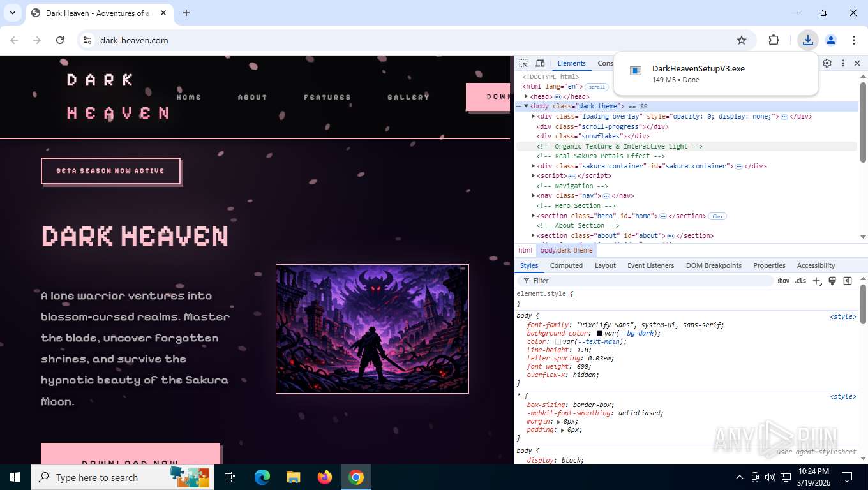Switch to the Elements tab

tap(571, 63)
